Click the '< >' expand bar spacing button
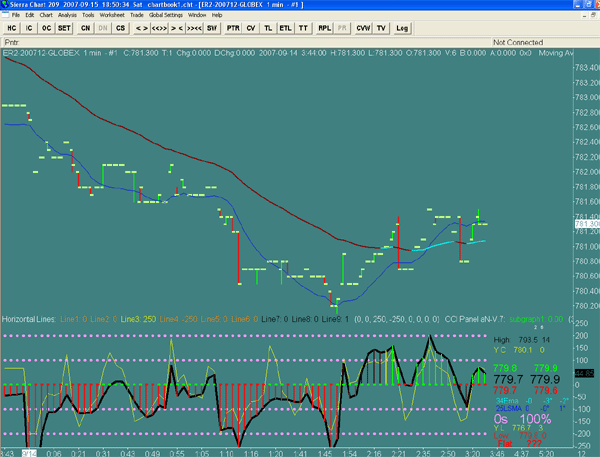600x457 pixels. [142, 28]
